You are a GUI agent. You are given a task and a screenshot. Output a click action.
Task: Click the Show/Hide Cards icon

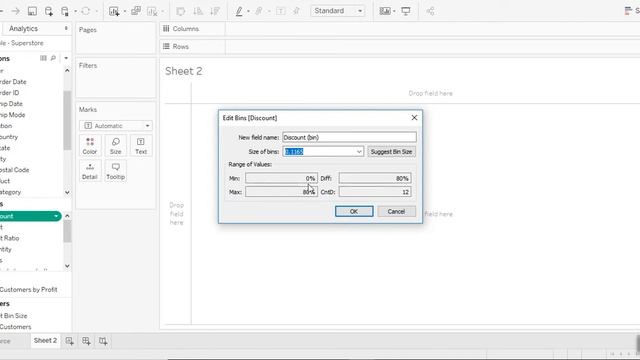pos(384,11)
